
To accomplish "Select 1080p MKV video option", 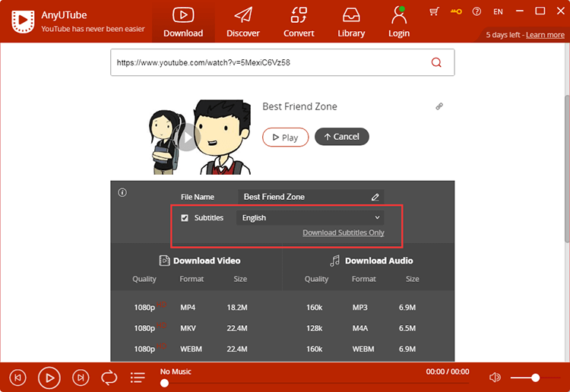I will (x=196, y=328).
